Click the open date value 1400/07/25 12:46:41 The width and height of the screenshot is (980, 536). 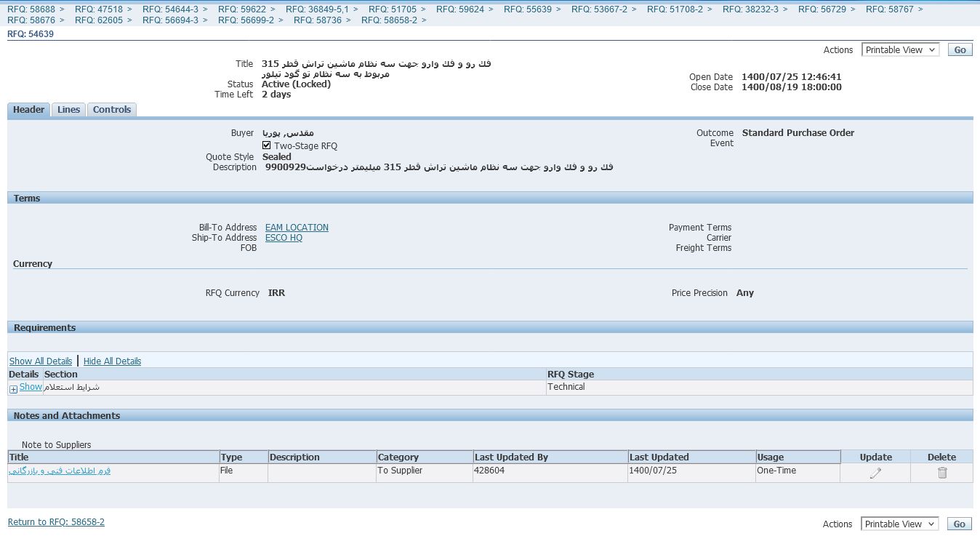[x=792, y=77]
